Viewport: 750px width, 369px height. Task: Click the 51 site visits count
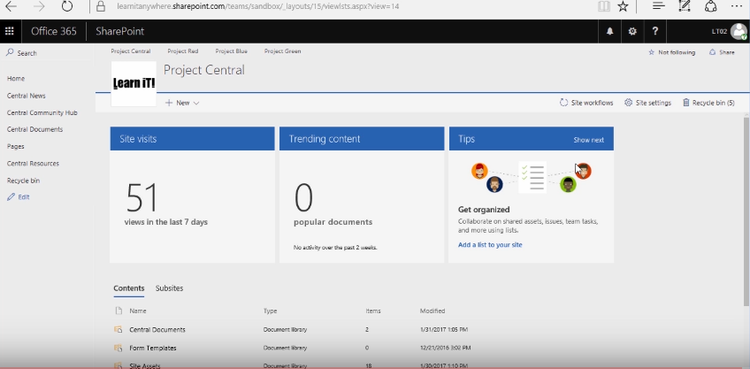(x=142, y=197)
